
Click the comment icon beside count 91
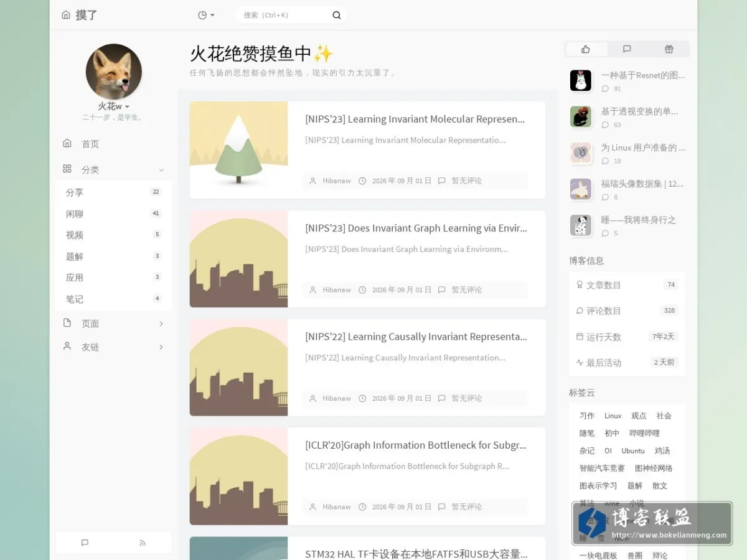coord(605,89)
